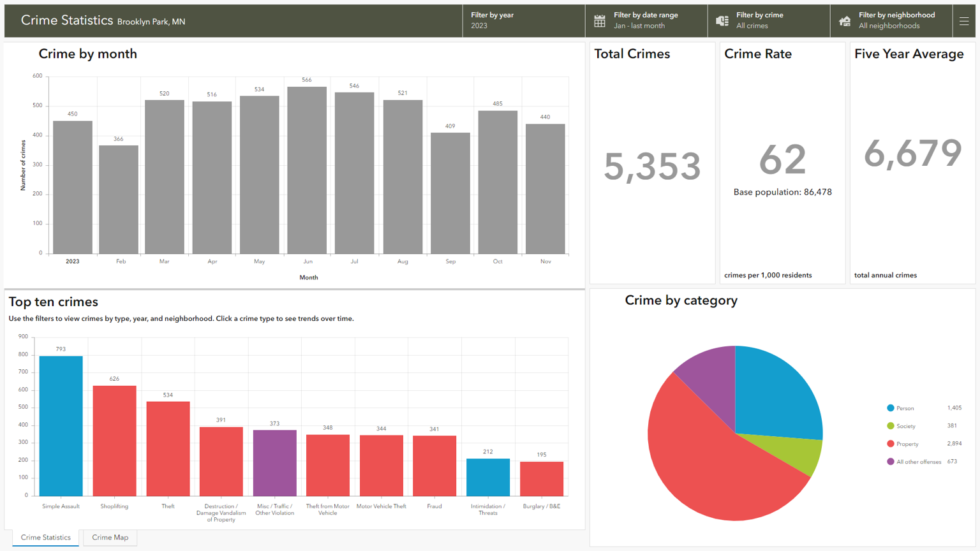Click the Property count 2,894 in legend
The image size is (980, 551).
[x=954, y=444]
